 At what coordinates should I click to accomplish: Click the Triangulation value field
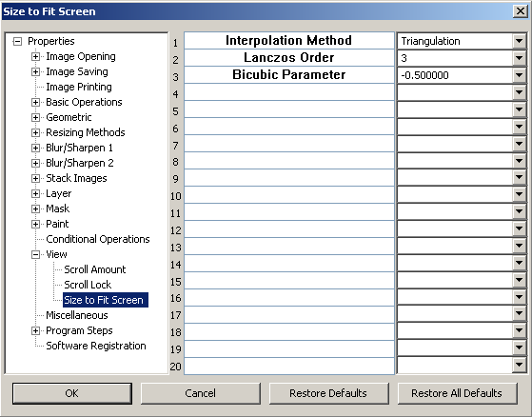coord(455,41)
